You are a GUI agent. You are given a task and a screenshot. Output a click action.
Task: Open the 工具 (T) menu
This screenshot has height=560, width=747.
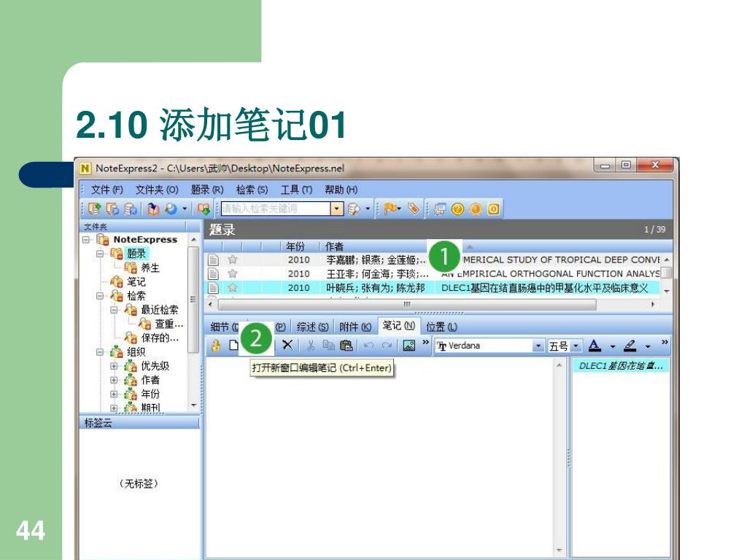pos(296,190)
